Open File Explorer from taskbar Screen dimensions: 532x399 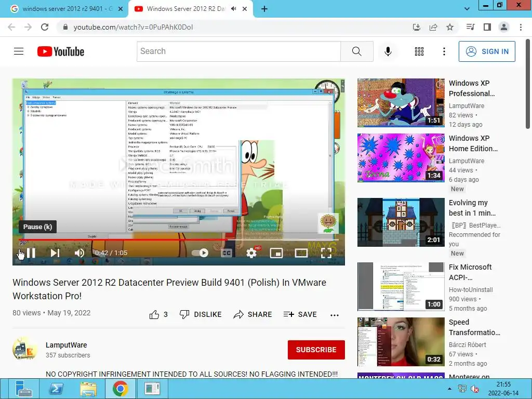pos(88,389)
